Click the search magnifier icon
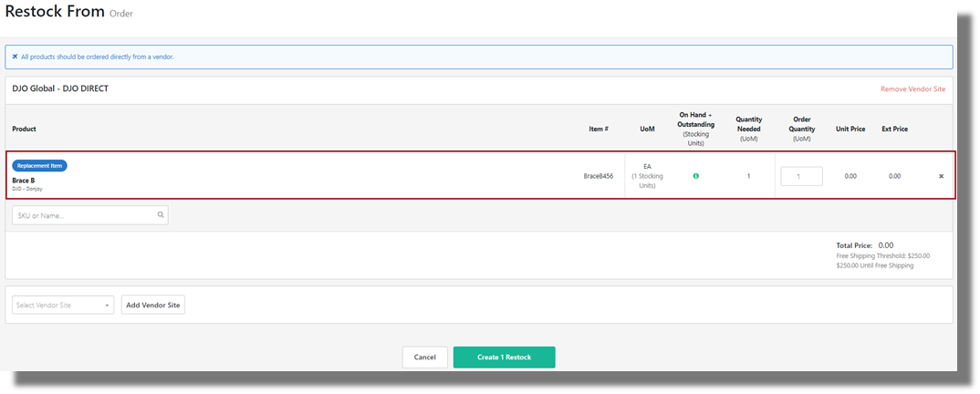The height and width of the screenshot is (394, 980). click(x=161, y=215)
